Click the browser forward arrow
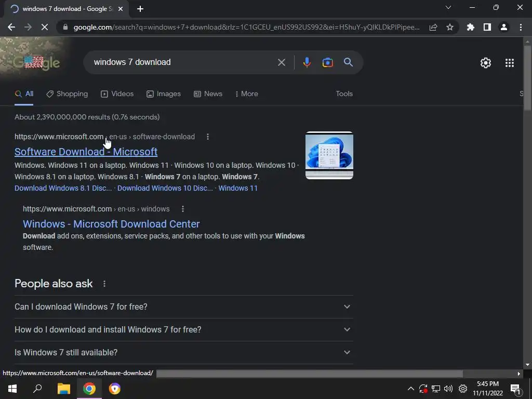The height and width of the screenshot is (399, 532). click(28, 27)
